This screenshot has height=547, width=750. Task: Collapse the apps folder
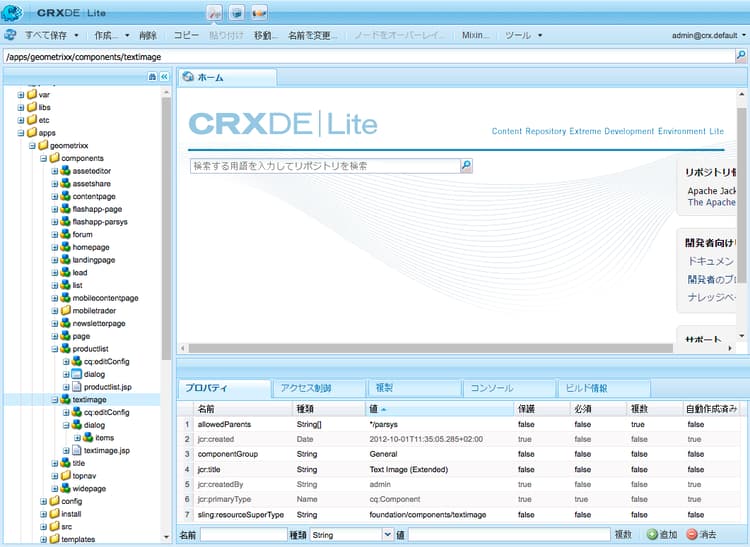[x=21, y=133]
